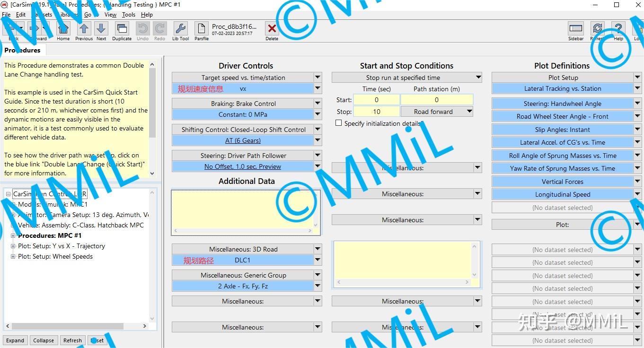Select Vehicle: Assembly: C-Class tree row
Screen dimensions: 644x348
(80, 225)
